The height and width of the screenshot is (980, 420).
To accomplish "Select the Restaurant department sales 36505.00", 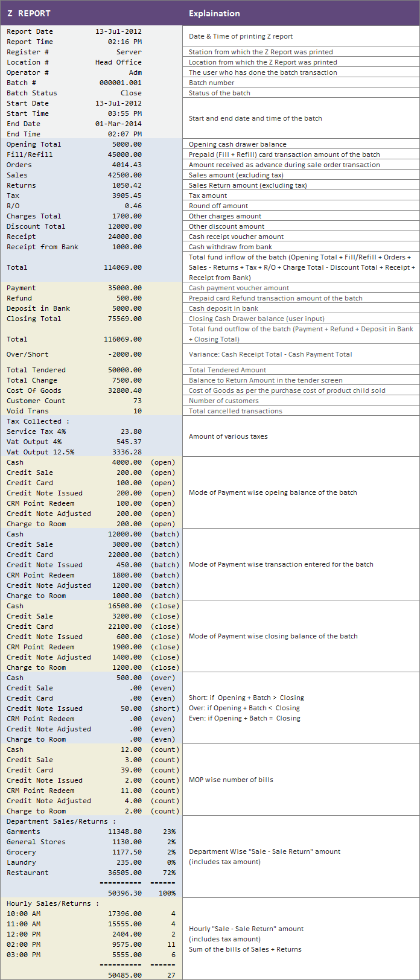I will tap(125, 873).
